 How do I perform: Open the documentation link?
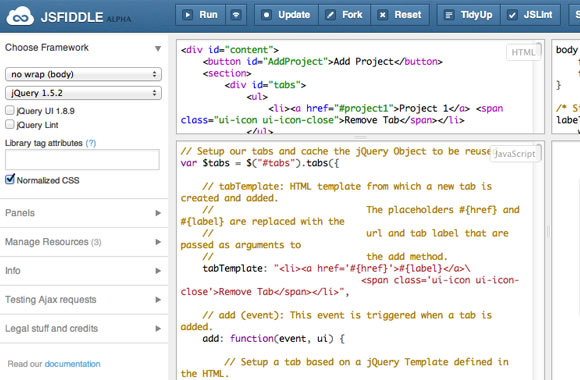tap(72, 364)
